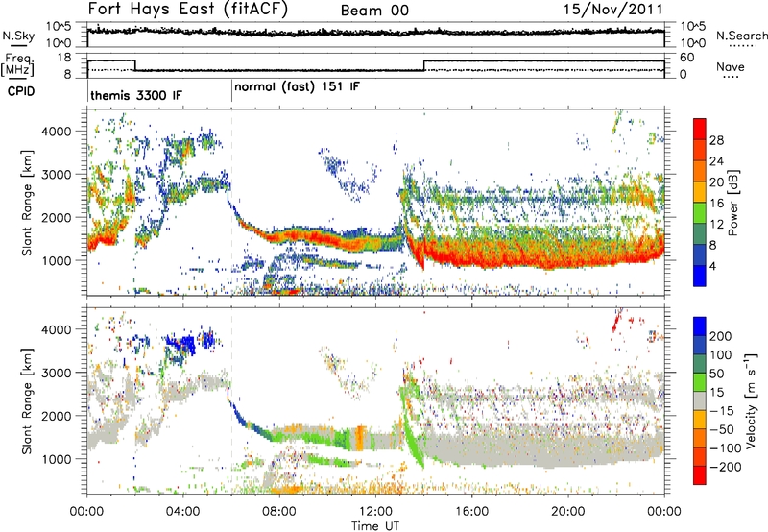Click the positive "50" velocity colorbar label
The height and width of the screenshot is (532, 768).
pyautogui.click(x=716, y=374)
